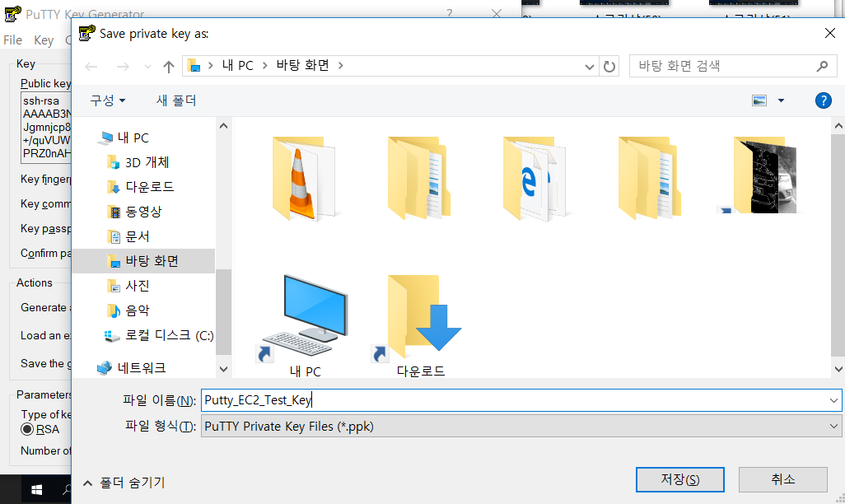Select 내 PC in the navigation tree
The width and height of the screenshot is (845, 504).
133,138
